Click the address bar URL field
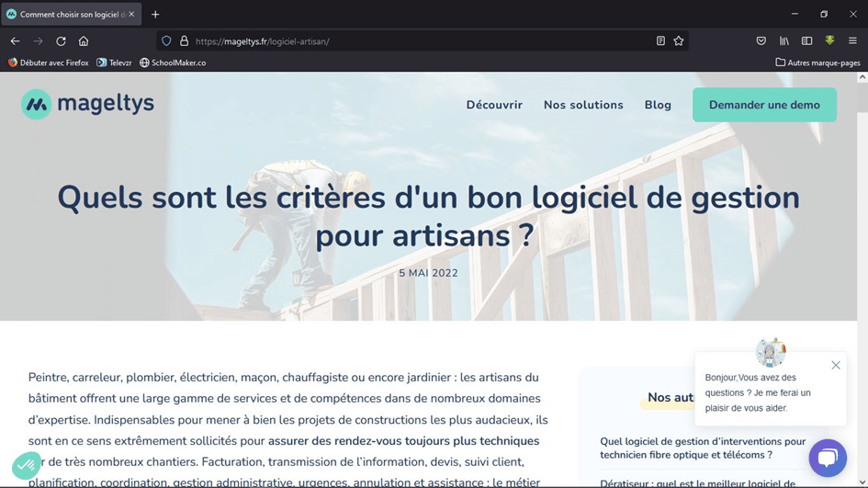This screenshot has width=868, height=488. (x=421, y=41)
